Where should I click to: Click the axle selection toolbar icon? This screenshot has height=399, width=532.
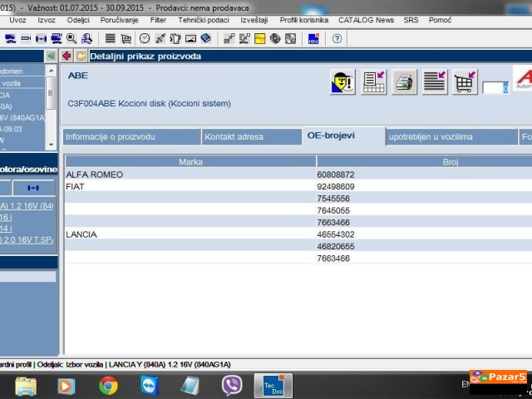coord(41,39)
